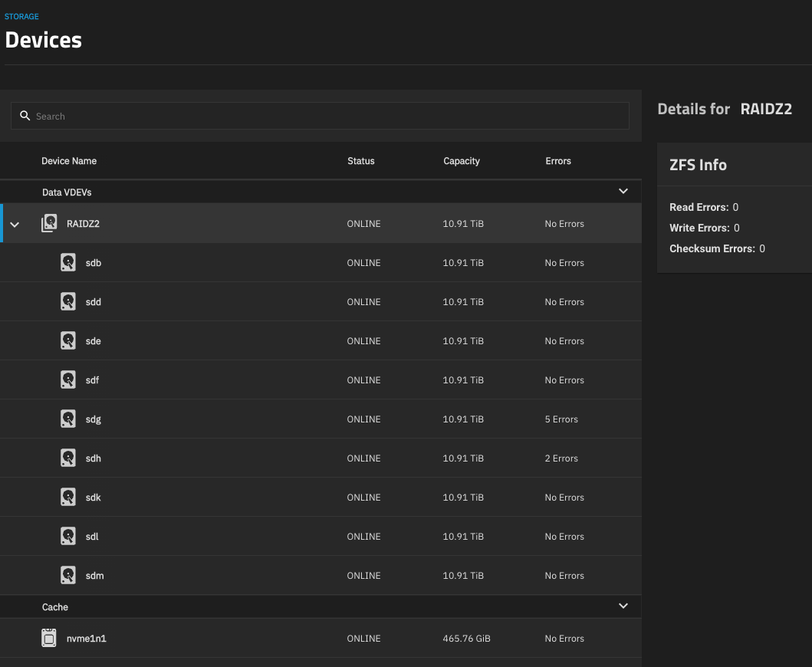Screen dimensions: 812x667
Task: Select the RAIDZ2 vdev name
Action: click(83, 224)
